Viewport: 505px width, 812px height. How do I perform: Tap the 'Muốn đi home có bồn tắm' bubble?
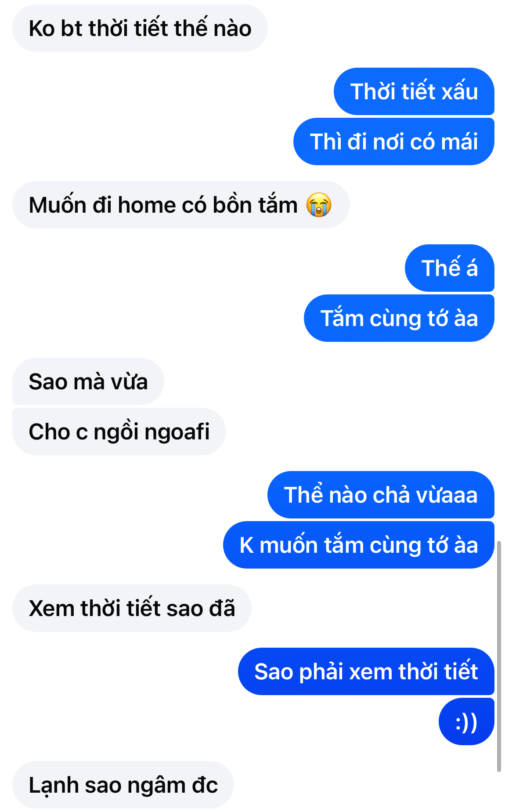tap(181, 205)
